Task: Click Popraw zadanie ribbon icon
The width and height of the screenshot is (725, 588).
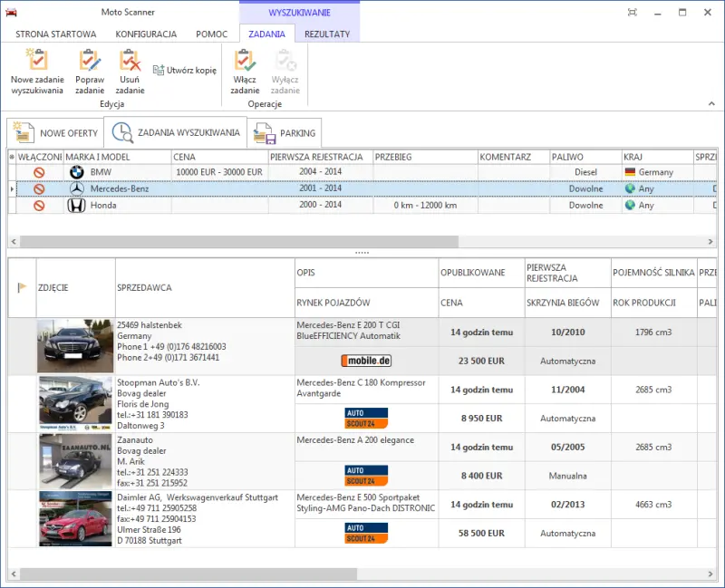Action: pos(90,60)
